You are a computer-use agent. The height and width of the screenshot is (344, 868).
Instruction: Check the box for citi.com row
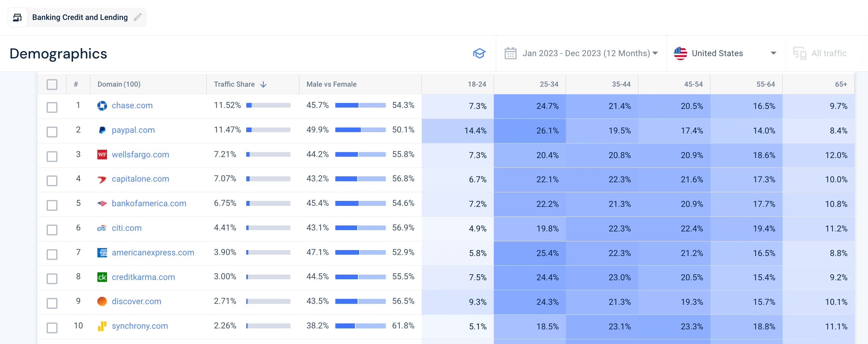point(52,230)
